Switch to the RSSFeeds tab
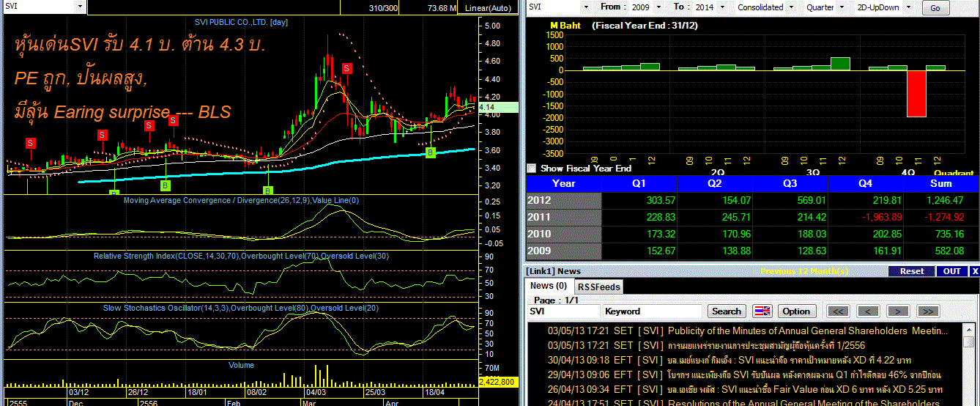Viewport: 980px width, 406px height. tap(598, 287)
